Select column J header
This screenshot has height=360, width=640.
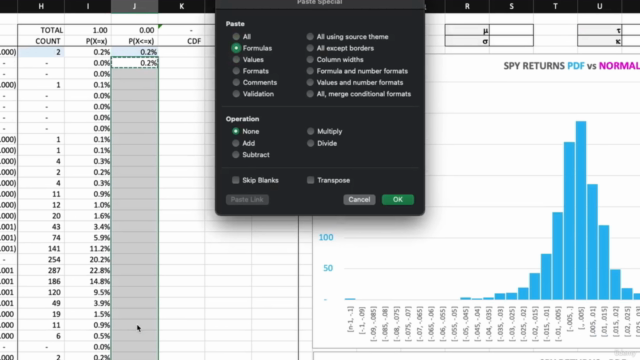pos(135,6)
